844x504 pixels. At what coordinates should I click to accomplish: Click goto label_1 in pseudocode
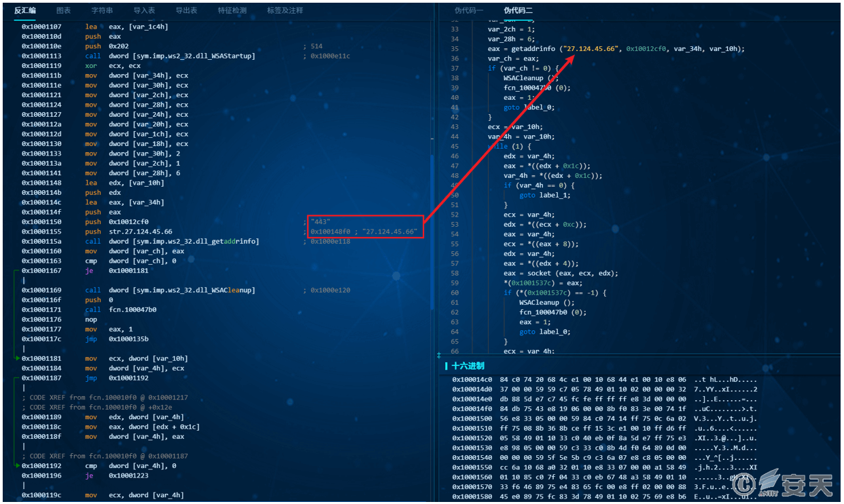click(x=545, y=195)
